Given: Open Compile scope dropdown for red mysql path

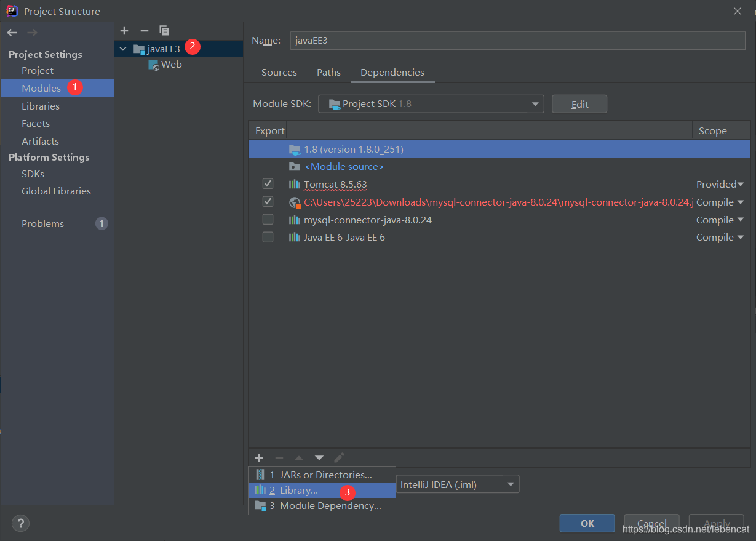Looking at the screenshot, I should coord(720,202).
